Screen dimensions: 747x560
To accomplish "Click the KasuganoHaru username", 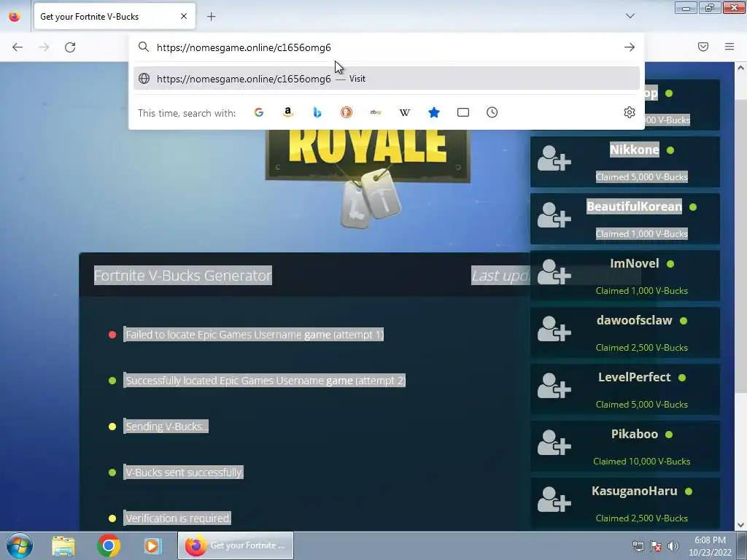I will click(635, 491).
